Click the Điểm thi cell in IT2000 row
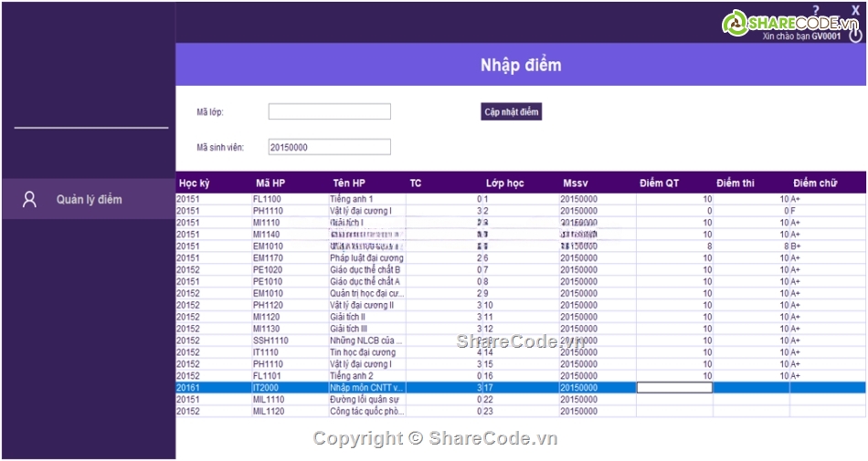This screenshot has width=868, height=461. 751,387
